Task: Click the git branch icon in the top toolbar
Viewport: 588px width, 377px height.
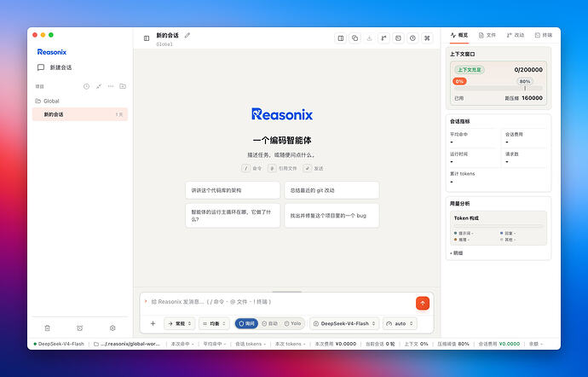Action: 383,38
